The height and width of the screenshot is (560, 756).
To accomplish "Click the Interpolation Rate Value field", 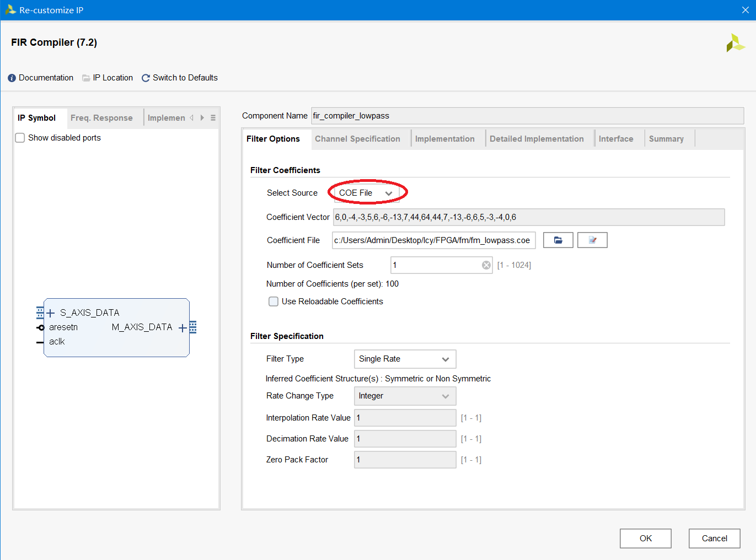I will [405, 418].
